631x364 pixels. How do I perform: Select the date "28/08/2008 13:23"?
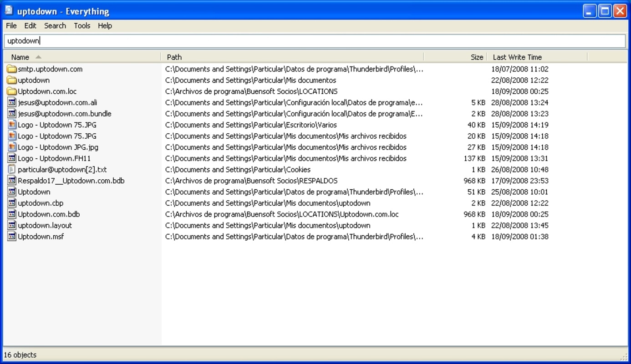[520, 114]
